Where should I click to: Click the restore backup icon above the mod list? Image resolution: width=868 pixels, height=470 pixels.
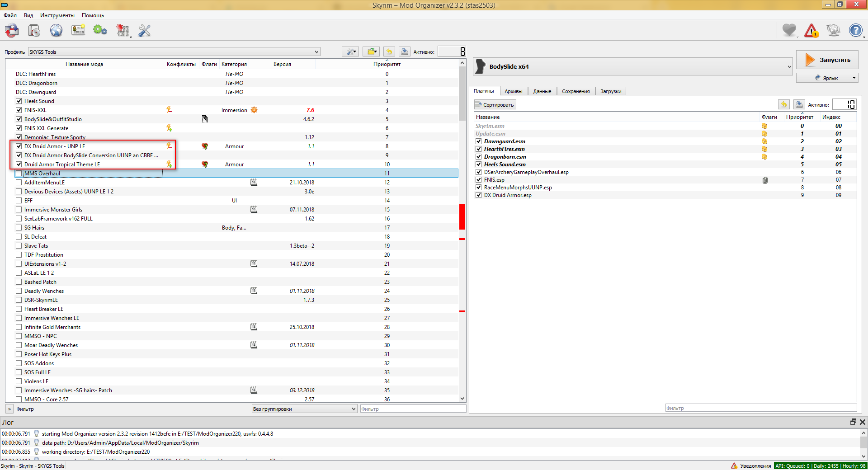tap(389, 52)
